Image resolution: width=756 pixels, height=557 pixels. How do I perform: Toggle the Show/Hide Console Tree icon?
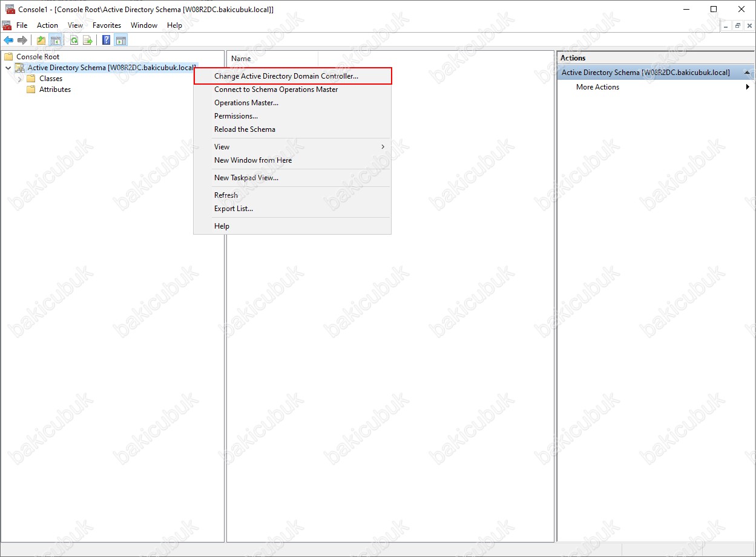56,41
